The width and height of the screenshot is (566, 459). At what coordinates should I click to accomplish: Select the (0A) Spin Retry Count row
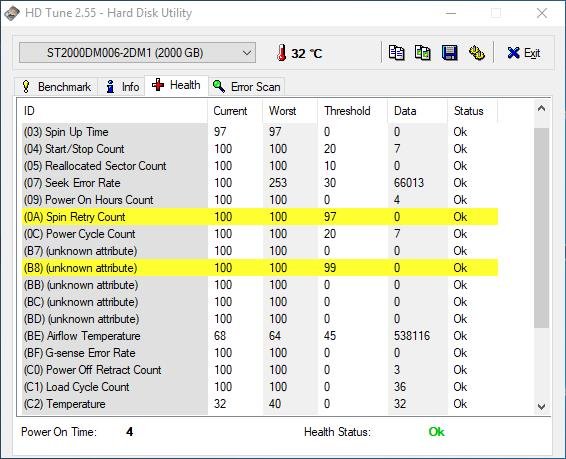260,217
